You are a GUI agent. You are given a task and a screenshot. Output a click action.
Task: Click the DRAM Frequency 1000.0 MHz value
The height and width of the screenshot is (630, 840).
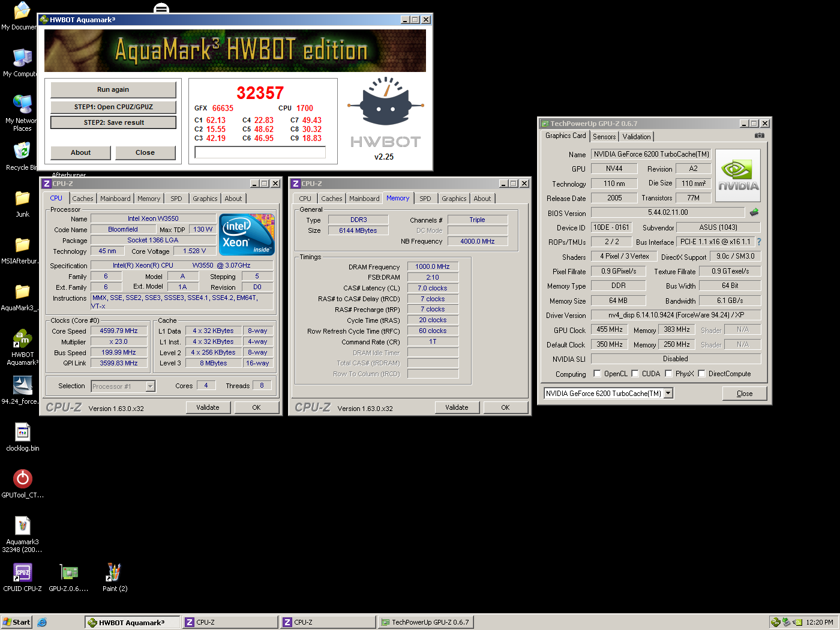point(433,266)
